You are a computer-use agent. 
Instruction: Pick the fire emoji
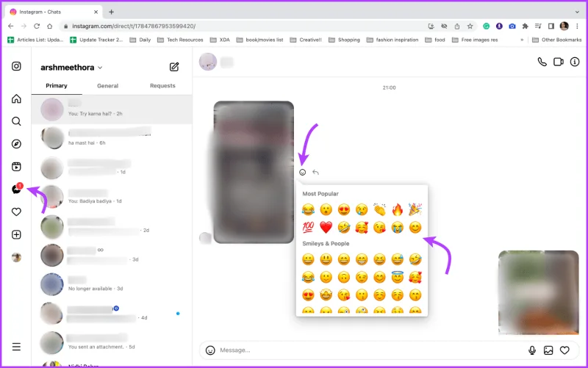click(x=397, y=209)
